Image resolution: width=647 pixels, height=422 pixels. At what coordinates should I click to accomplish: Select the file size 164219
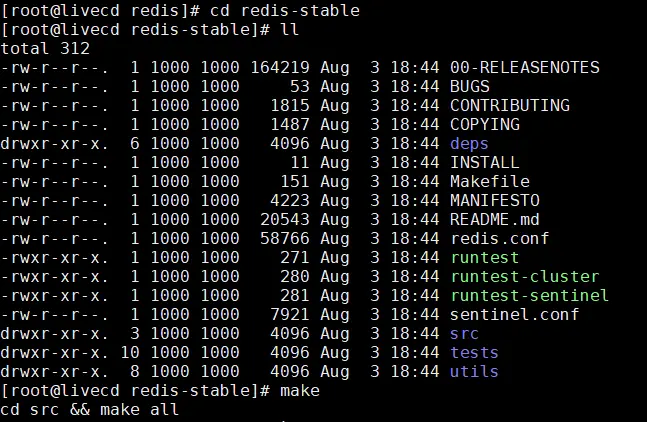280,67
